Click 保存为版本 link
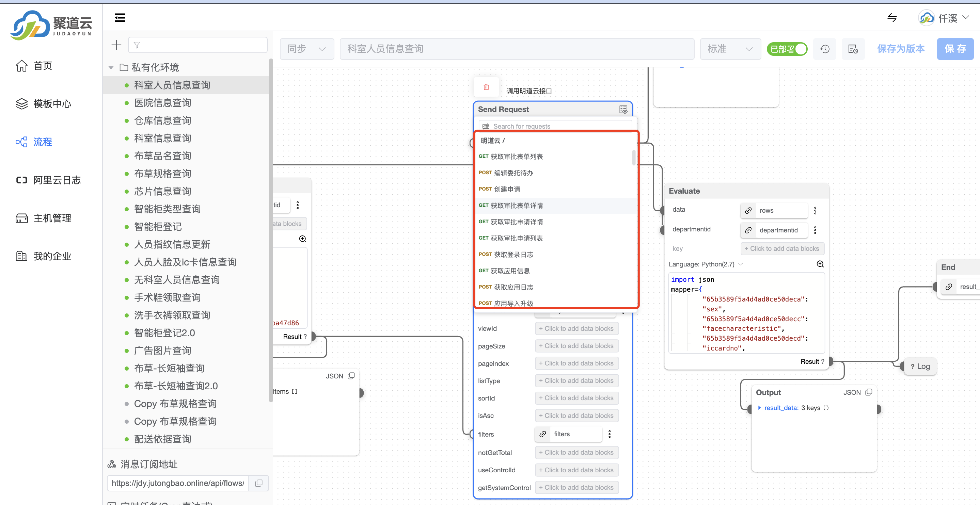980x505 pixels. [900, 49]
